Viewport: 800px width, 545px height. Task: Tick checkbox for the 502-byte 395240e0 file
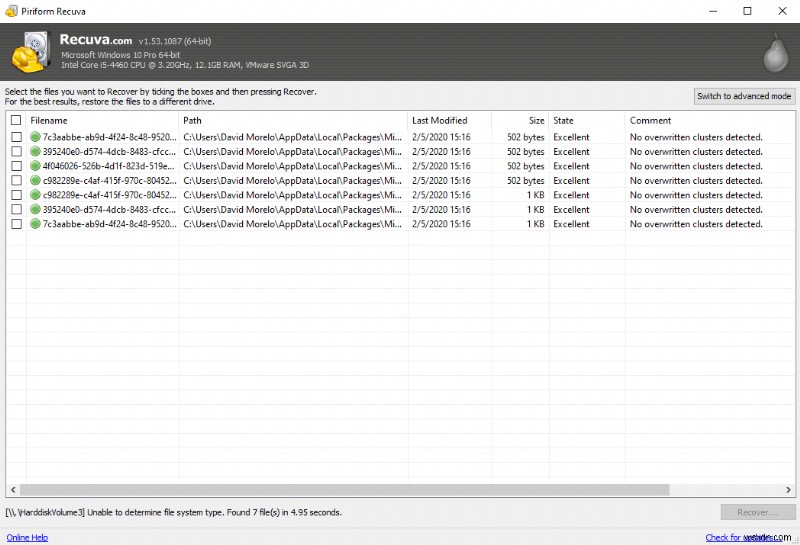(17, 152)
